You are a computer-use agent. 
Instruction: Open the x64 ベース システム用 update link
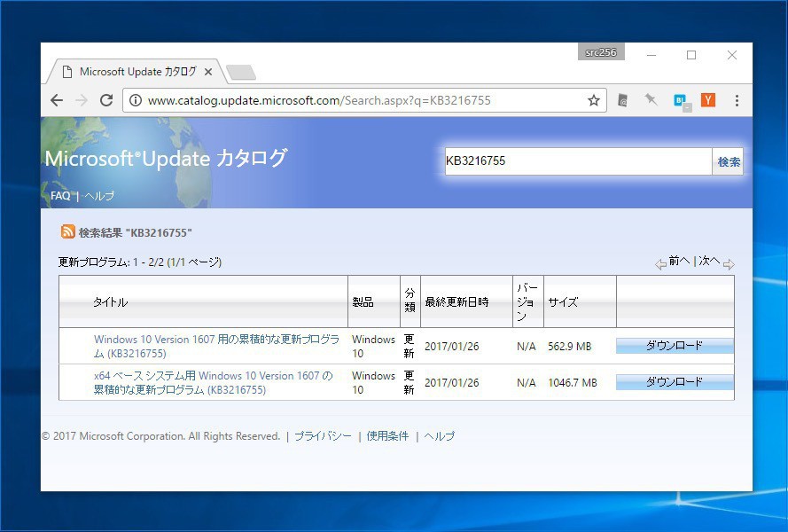pos(213,382)
